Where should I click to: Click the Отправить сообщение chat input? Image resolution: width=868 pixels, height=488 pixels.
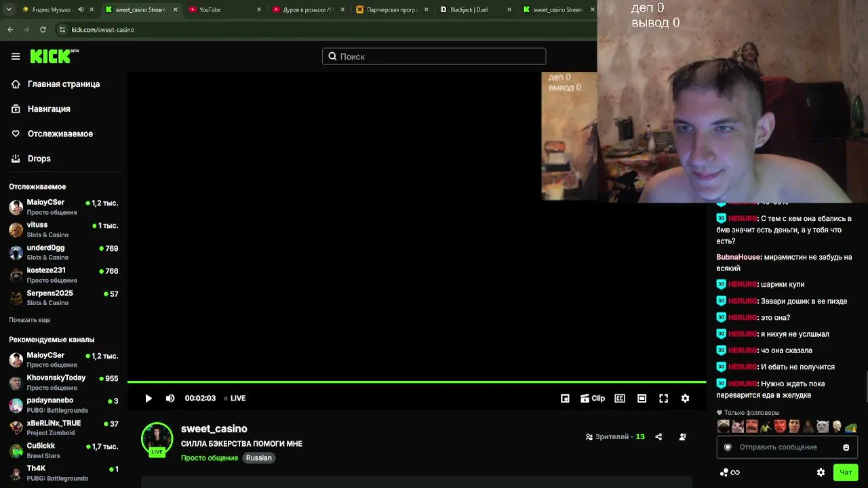pos(787,447)
